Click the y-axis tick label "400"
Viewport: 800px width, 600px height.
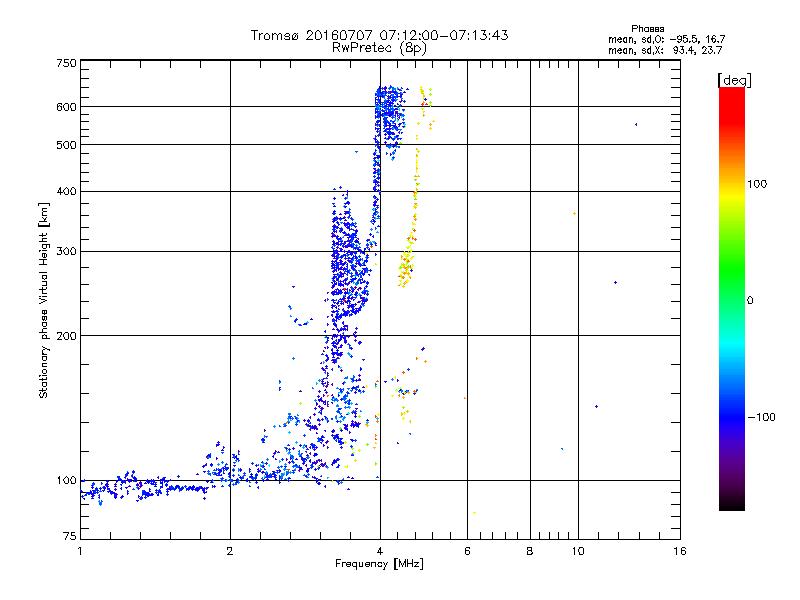tap(66, 191)
